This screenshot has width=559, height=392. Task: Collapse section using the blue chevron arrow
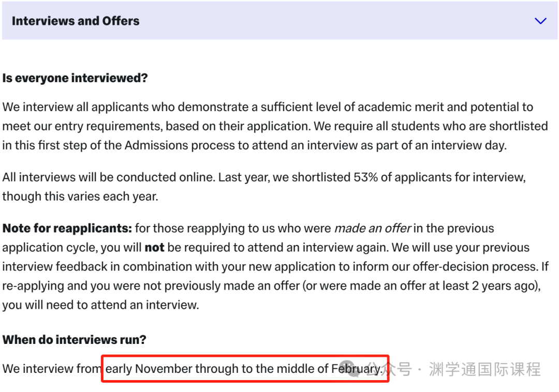pos(540,21)
